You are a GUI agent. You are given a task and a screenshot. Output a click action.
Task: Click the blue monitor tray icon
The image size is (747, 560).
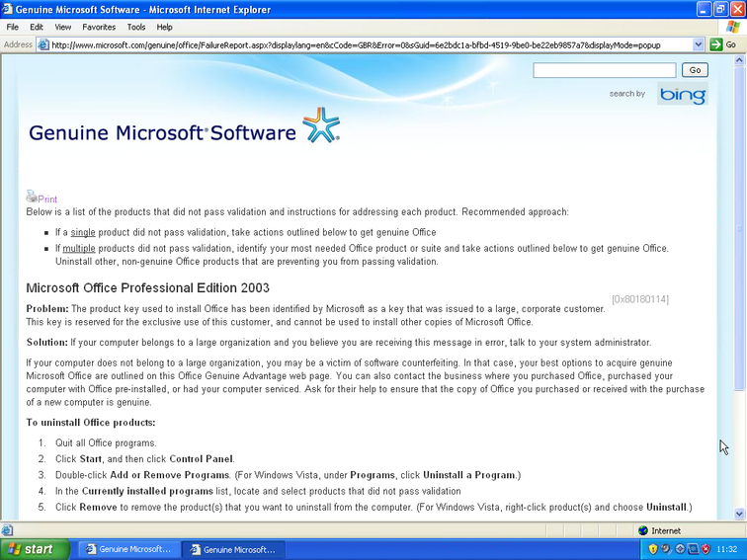click(x=694, y=549)
